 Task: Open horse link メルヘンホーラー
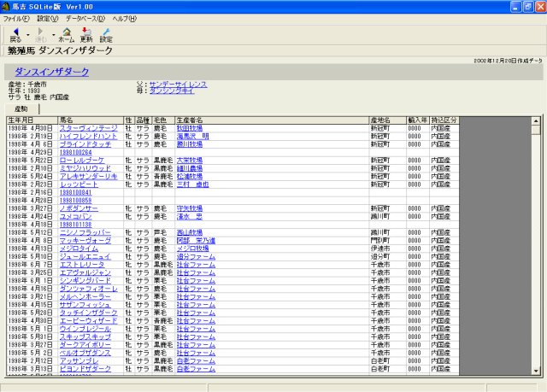click(x=85, y=296)
